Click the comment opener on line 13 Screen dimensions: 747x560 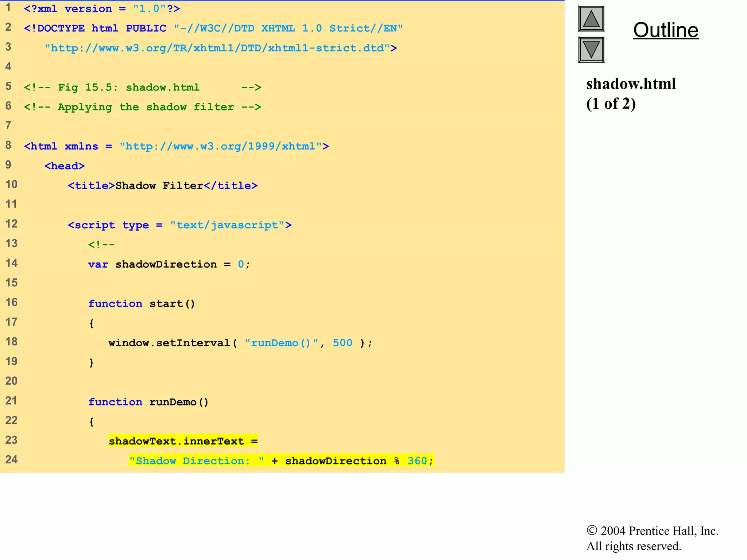tap(101, 245)
